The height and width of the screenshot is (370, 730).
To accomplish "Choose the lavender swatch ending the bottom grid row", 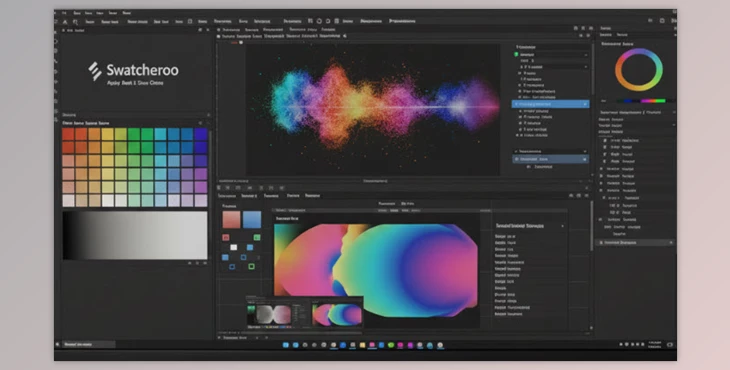I will [201, 201].
